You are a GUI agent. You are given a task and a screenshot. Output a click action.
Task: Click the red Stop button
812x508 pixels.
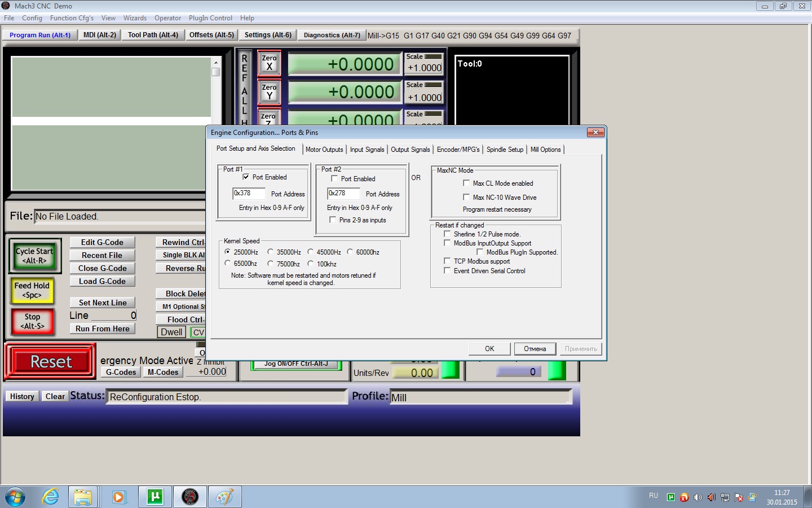point(32,321)
